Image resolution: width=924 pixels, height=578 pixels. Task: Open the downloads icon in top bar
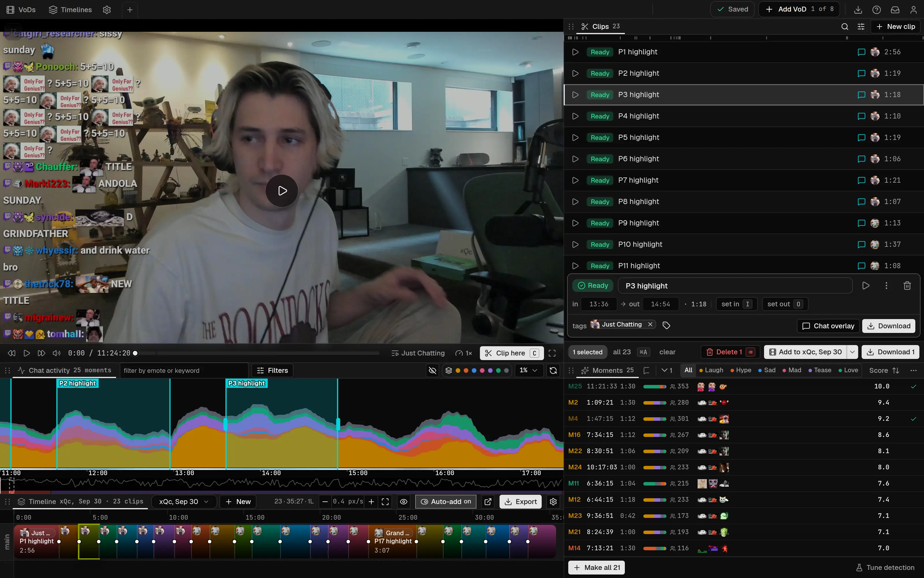[x=858, y=10]
